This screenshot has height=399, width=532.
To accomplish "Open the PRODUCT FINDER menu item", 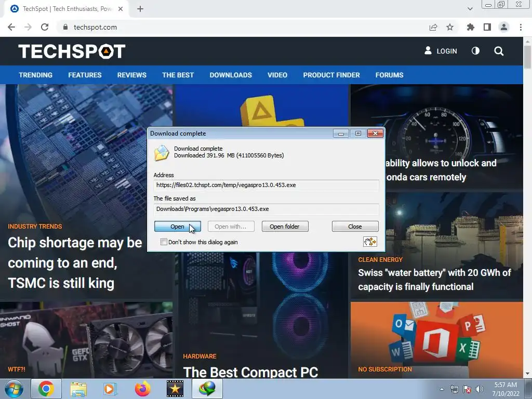I will click(x=331, y=75).
